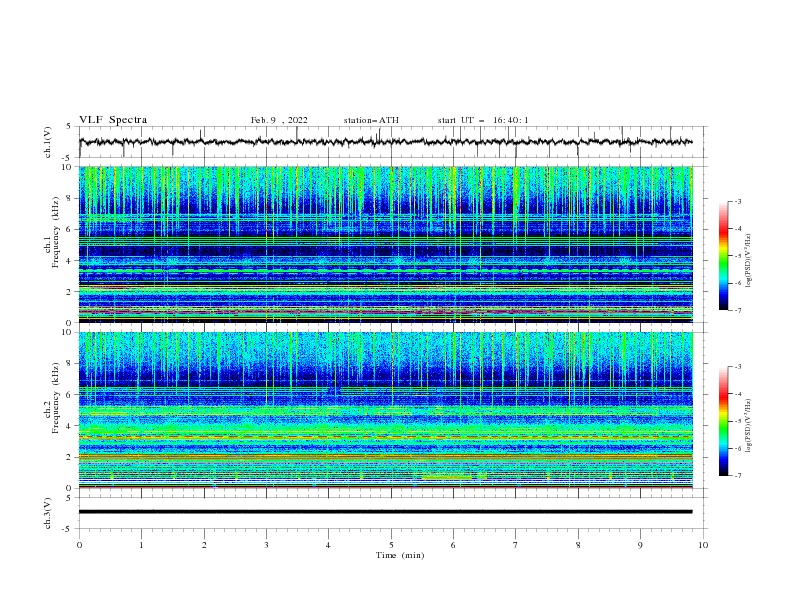Click the ch.1 PSD color bar
Image resolution: width=792 pixels, height=612 pixels.
pyautogui.click(x=723, y=256)
